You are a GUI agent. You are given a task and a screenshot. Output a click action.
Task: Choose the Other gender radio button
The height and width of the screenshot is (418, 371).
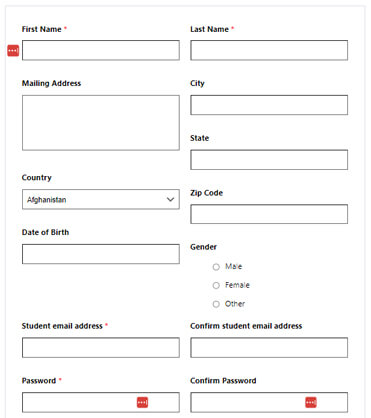click(x=216, y=304)
